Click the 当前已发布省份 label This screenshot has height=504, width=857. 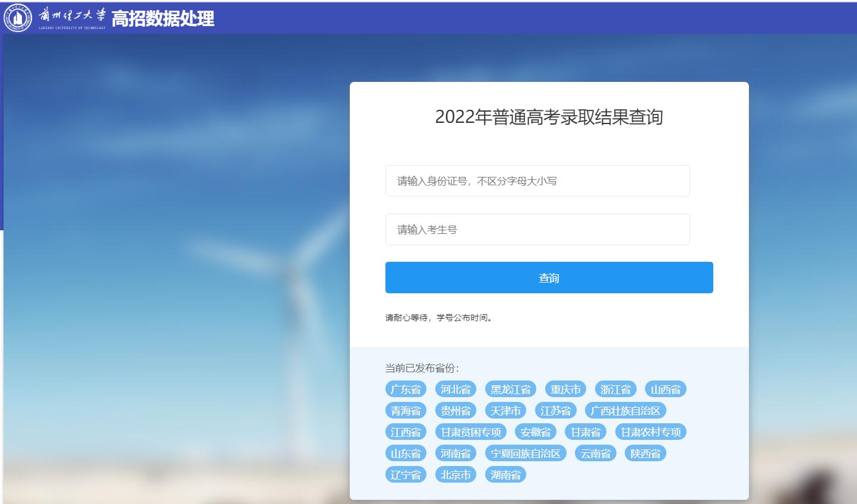(422, 368)
